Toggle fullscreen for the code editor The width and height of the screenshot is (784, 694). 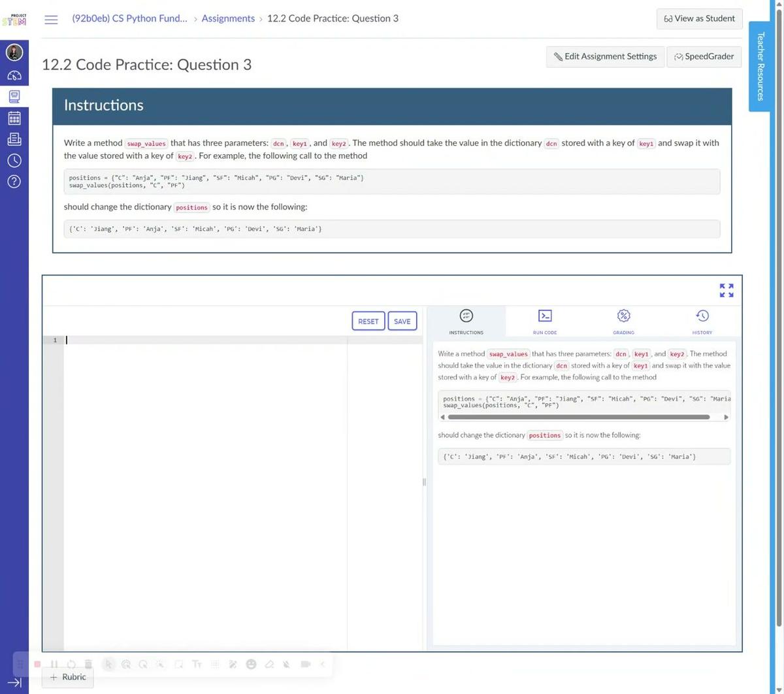coord(727,290)
